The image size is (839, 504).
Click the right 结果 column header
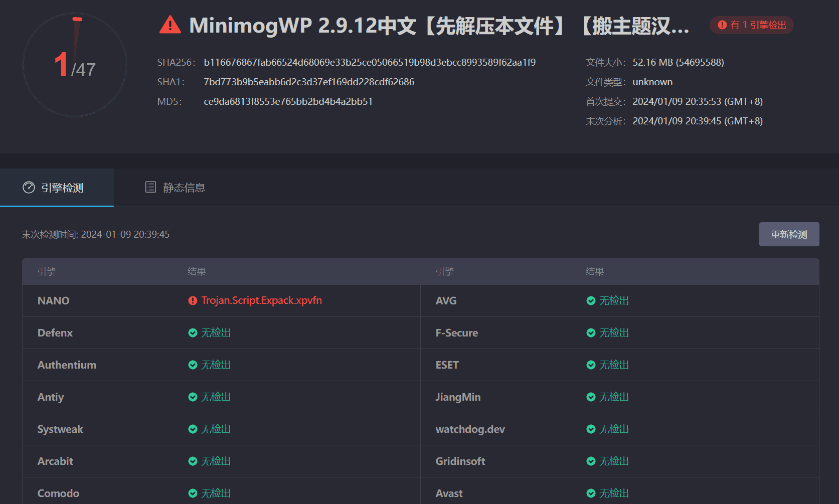[595, 271]
